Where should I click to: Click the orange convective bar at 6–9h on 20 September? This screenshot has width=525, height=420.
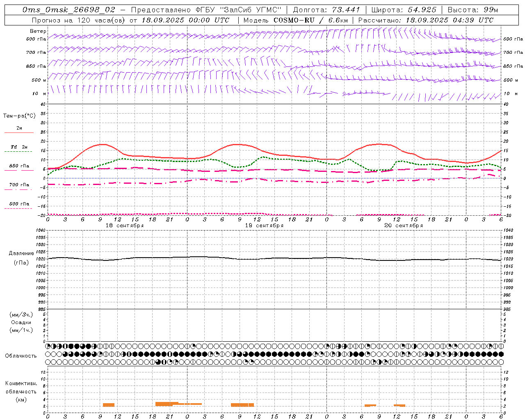pyautogui.click(x=370, y=405)
